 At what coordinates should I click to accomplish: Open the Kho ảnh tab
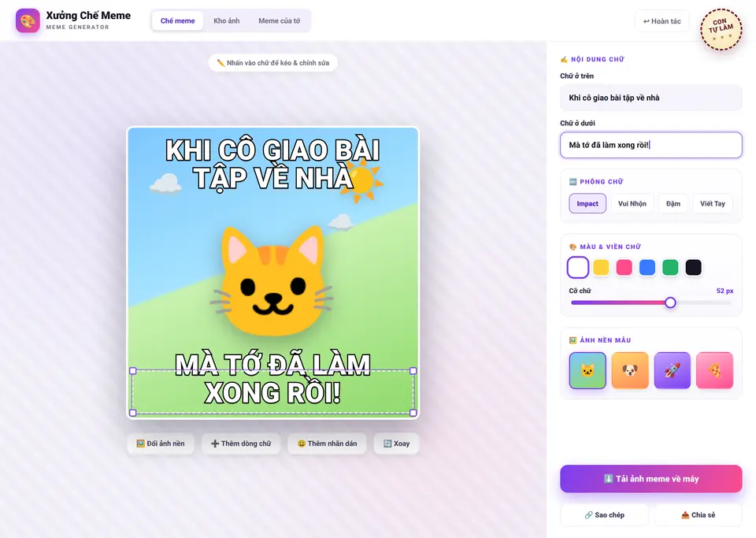pos(227,20)
